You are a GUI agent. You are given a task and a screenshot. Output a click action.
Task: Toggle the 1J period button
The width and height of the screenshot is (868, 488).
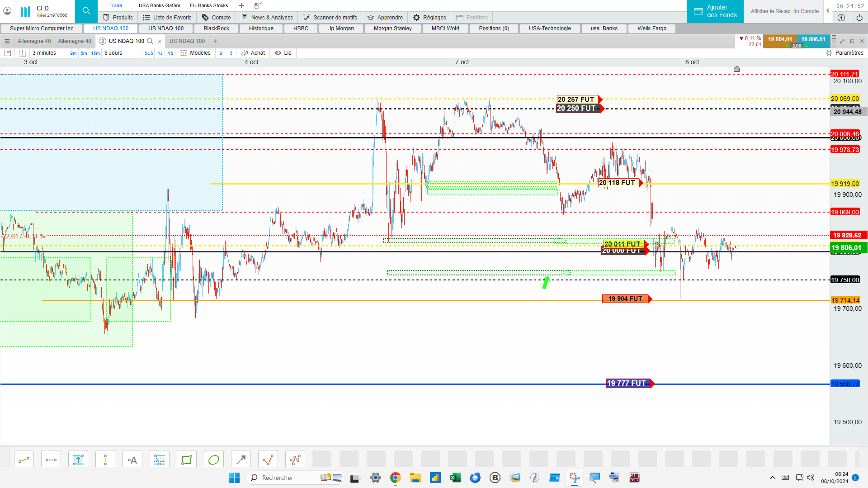[x=160, y=53]
